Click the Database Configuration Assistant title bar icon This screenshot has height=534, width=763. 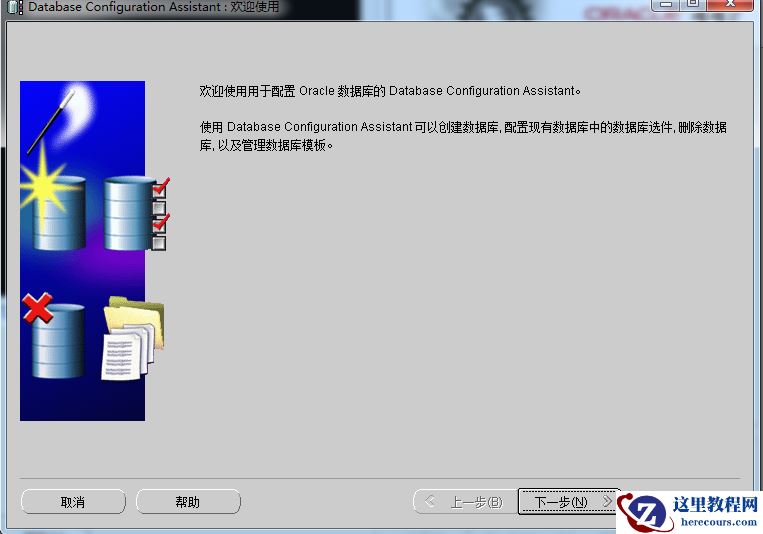pos(15,7)
